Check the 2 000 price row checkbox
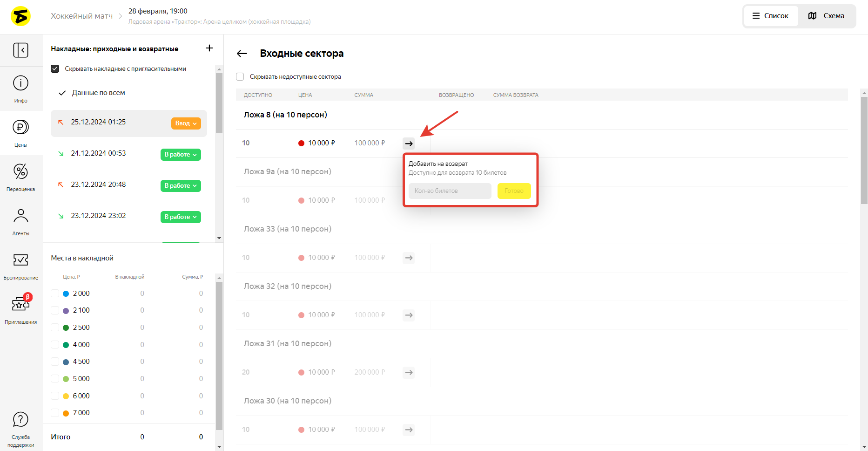868x451 pixels. [x=55, y=294]
